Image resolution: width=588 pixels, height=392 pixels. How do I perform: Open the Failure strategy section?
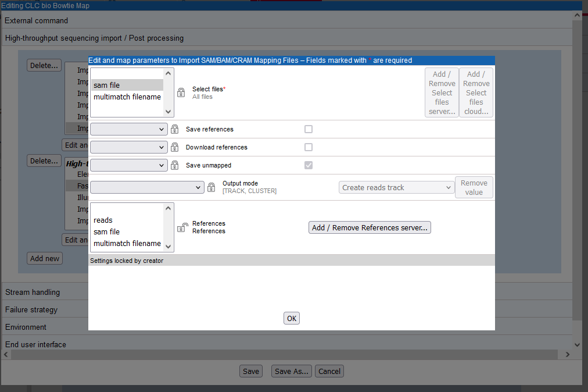click(31, 309)
